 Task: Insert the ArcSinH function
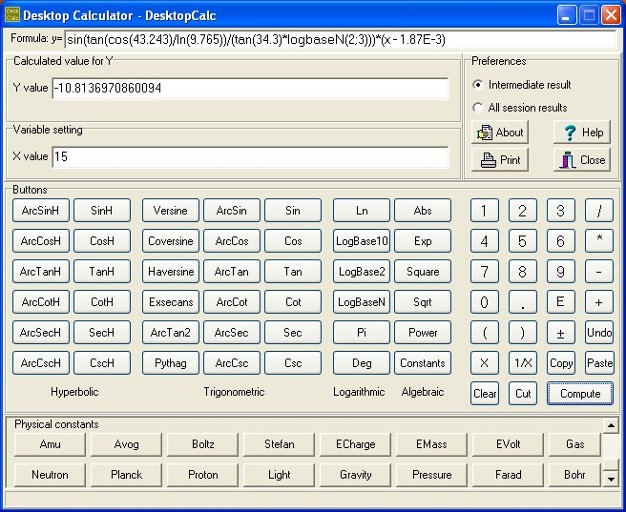[x=41, y=210]
